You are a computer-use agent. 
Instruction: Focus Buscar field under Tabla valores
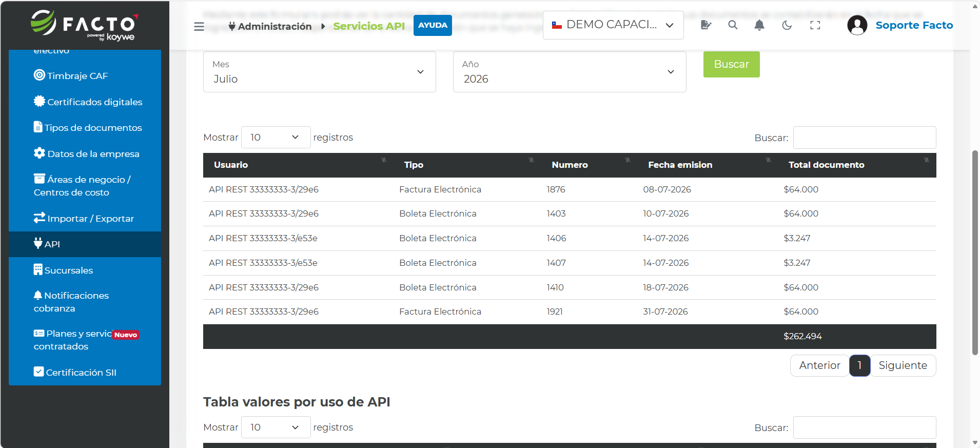click(x=865, y=427)
